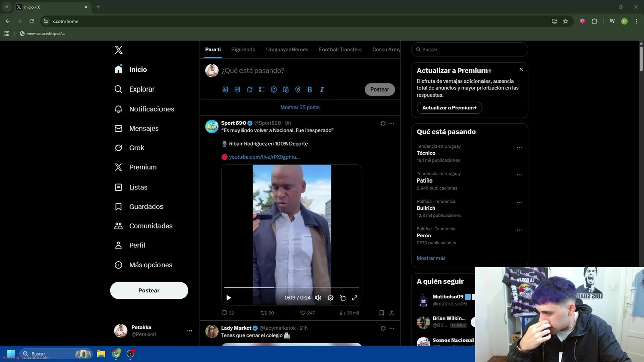Open Grok action on Sport 890 post
Viewport: 644px width, 362px height.
pyautogui.click(x=383, y=123)
